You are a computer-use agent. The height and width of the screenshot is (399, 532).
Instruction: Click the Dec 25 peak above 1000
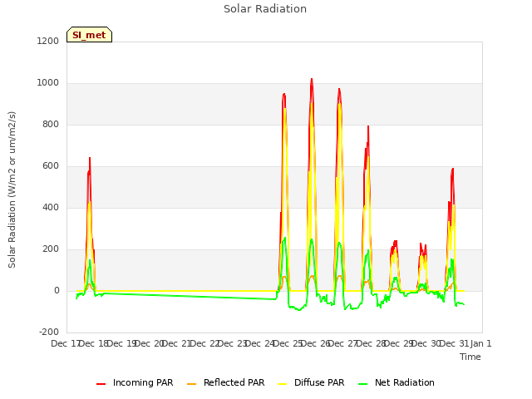point(312,80)
